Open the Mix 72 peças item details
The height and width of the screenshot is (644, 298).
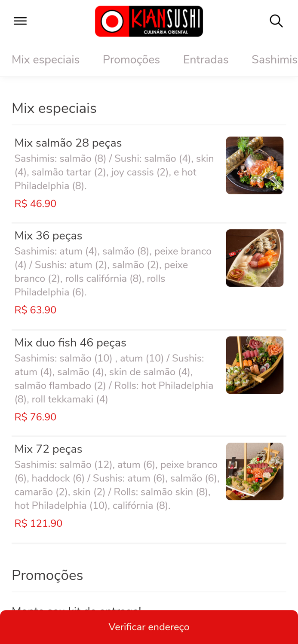coord(48,449)
